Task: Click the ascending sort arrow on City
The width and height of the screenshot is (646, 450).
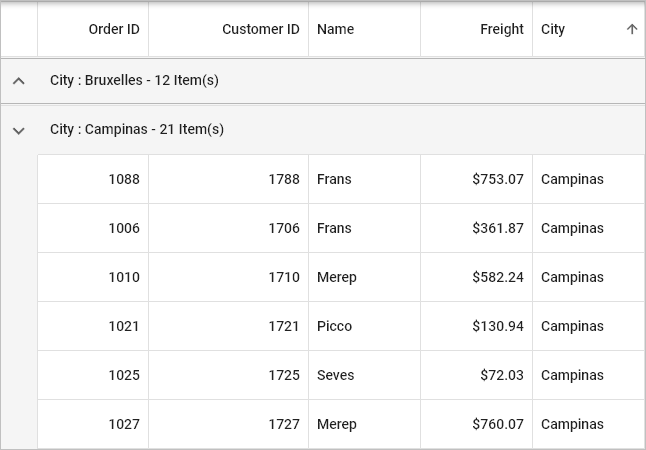Action: [x=632, y=29]
